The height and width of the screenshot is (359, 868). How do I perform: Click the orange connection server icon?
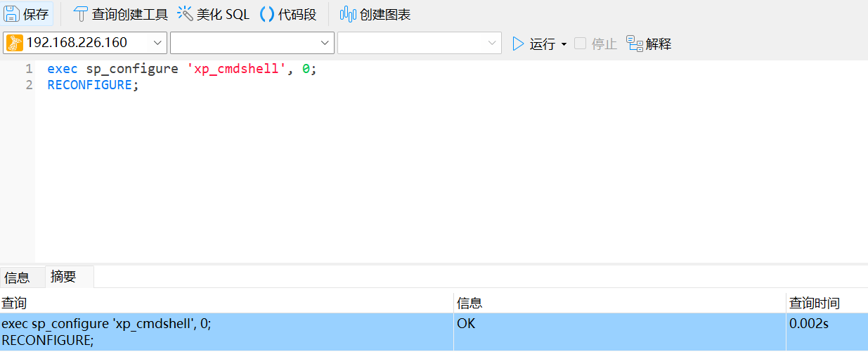click(x=15, y=43)
